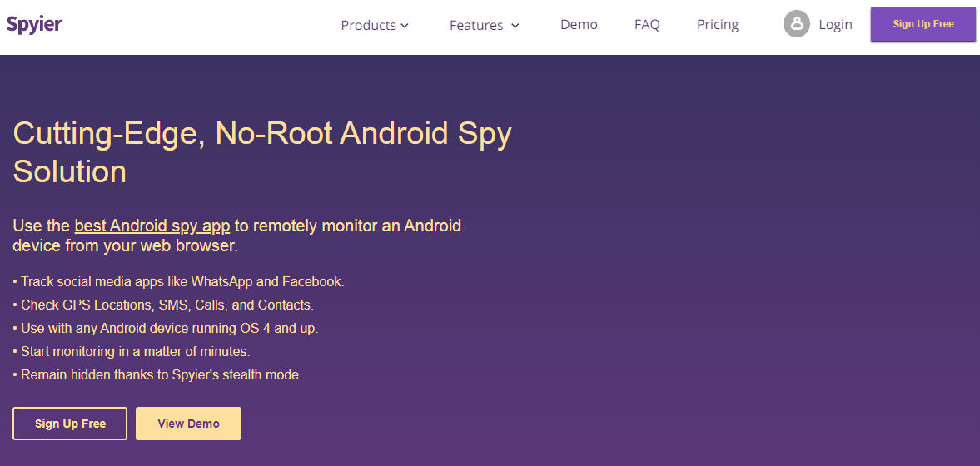Viewport: 980px width, 466px height.
Task: Click the 'Track social media apps' bullet
Action: point(179,281)
